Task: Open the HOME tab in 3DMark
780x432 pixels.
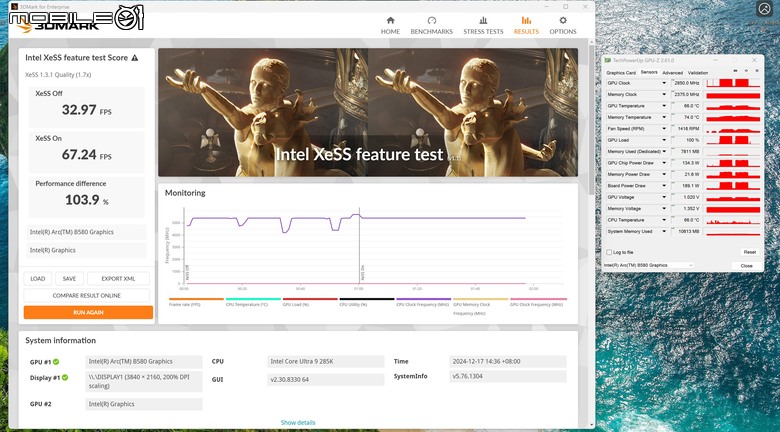Action: [x=390, y=25]
